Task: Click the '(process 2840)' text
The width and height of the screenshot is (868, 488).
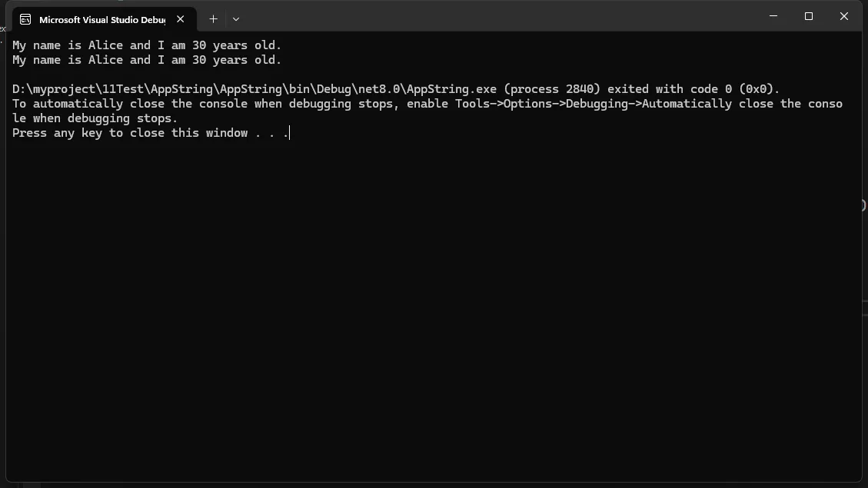Action: (x=552, y=89)
